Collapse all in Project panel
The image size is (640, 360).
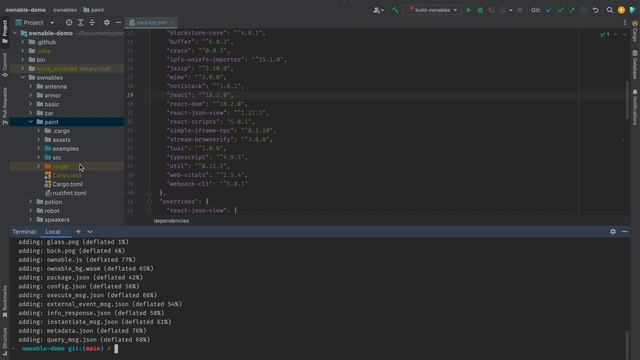[92, 22]
